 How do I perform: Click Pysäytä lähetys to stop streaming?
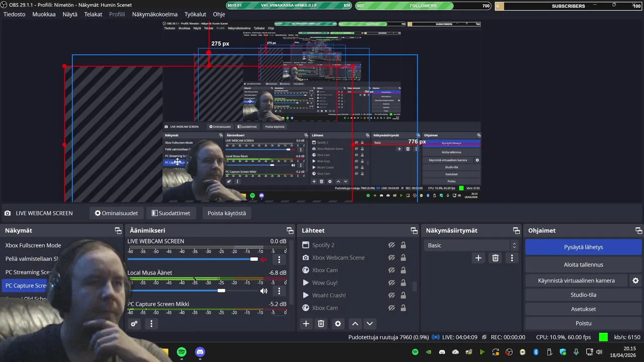pyautogui.click(x=583, y=247)
